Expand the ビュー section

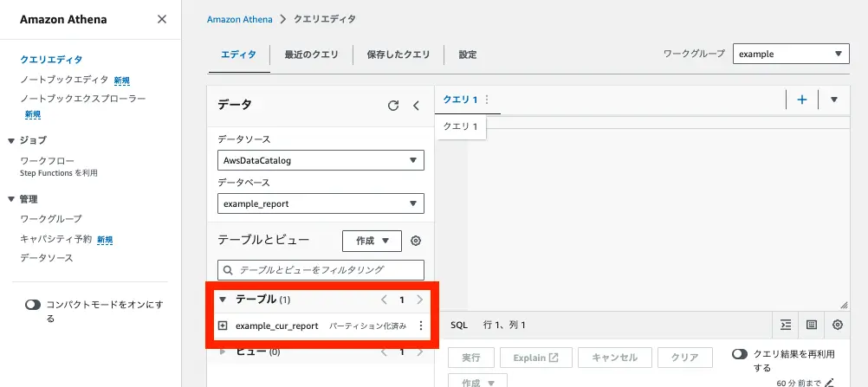[x=223, y=352]
